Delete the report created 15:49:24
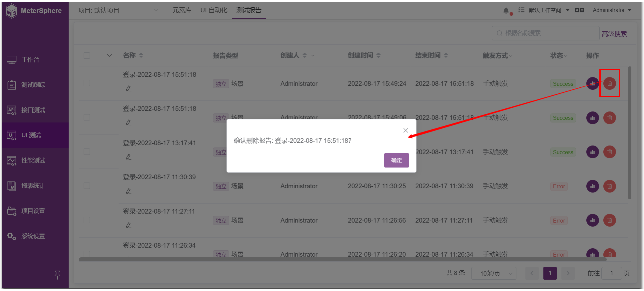The height and width of the screenshot is (291, 644). tap(609, 83)
